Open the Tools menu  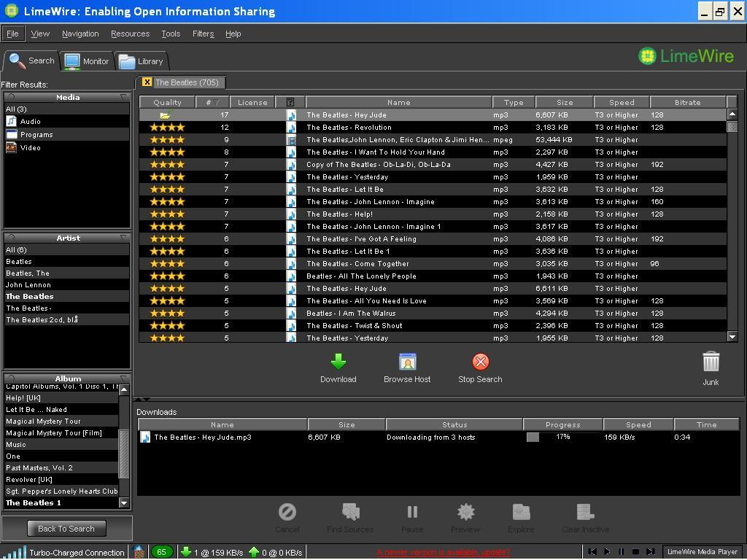171,34
